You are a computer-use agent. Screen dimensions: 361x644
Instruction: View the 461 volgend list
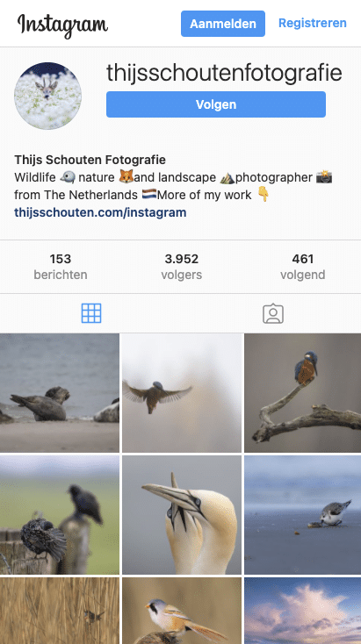click(303, 267)
